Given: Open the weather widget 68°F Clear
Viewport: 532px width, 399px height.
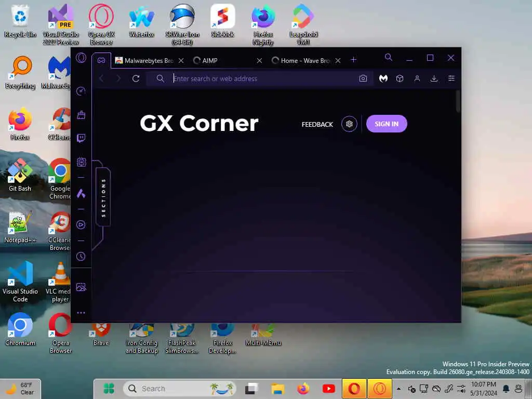Looking at the screenshot, I should 21,389.
